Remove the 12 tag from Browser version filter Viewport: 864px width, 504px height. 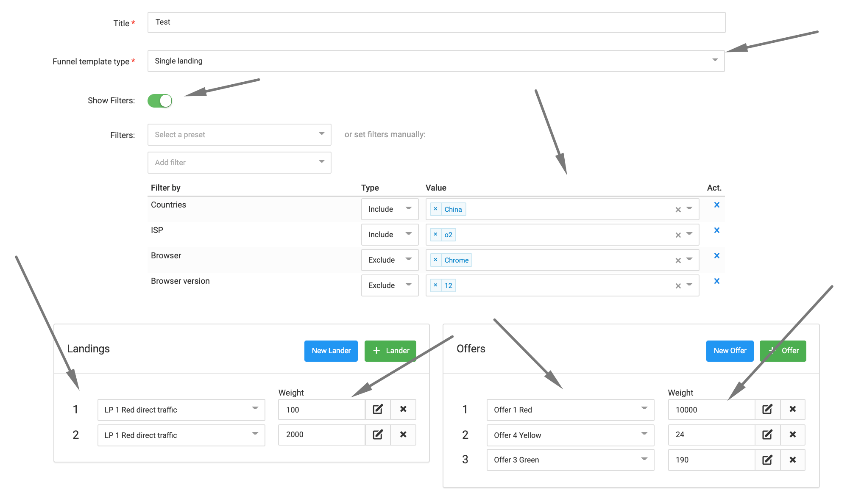436,285
